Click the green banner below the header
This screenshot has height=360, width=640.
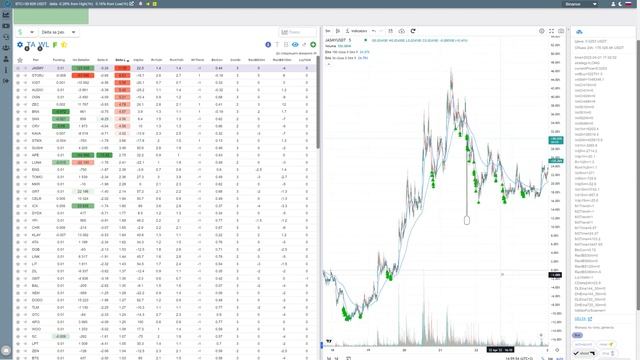pyautogui.click(x=51, y=17)
